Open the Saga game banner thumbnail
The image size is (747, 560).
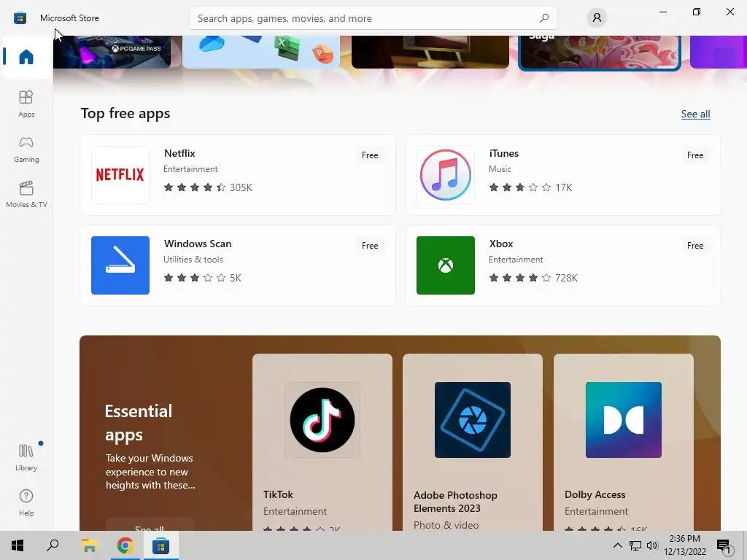(x=600, y=52)
